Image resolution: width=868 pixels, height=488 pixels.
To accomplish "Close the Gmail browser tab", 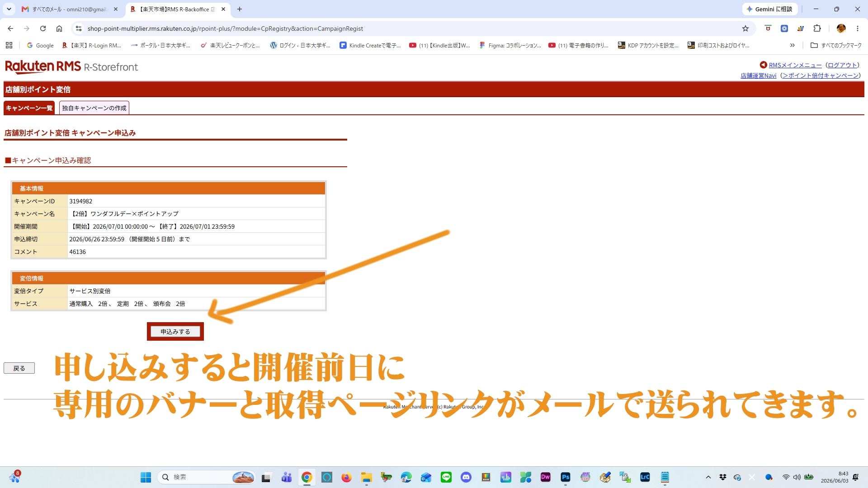I will (x=116, y=9).
